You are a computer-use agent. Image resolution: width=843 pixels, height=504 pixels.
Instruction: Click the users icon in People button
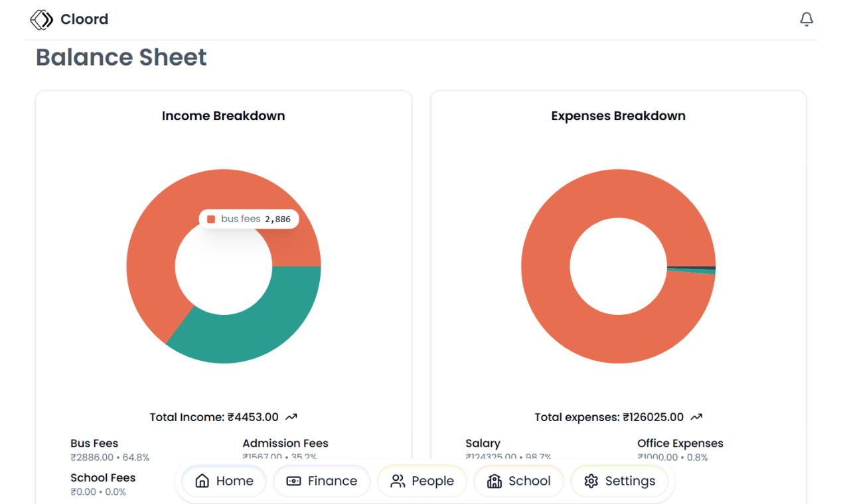pyautogui.click(x=398, y=481)
